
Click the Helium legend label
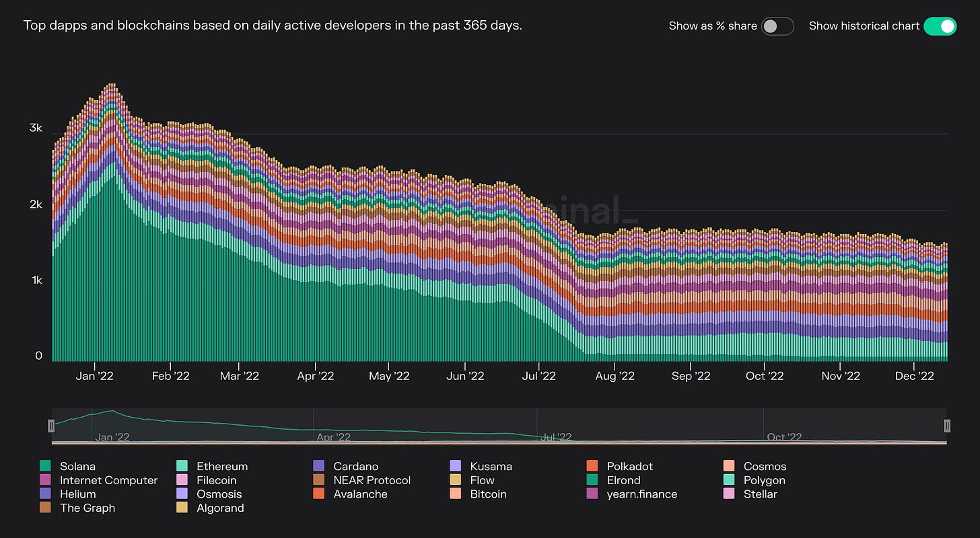click(77, 494)
